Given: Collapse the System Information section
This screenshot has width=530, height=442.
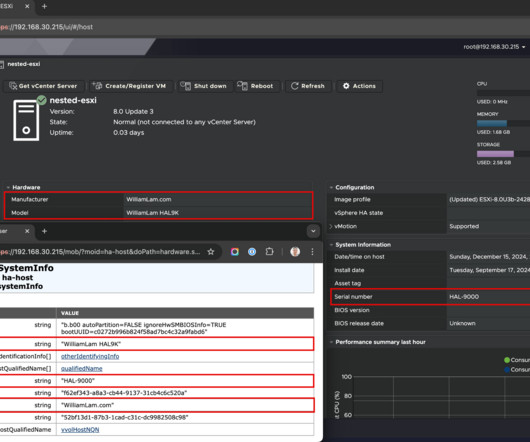Looking at the screenshot, I should [331, 245].
